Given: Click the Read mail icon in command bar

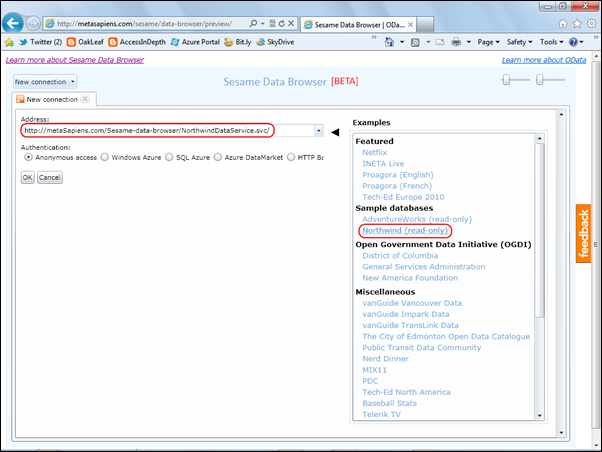Looking at the screenshot, I should coord(440,42).
